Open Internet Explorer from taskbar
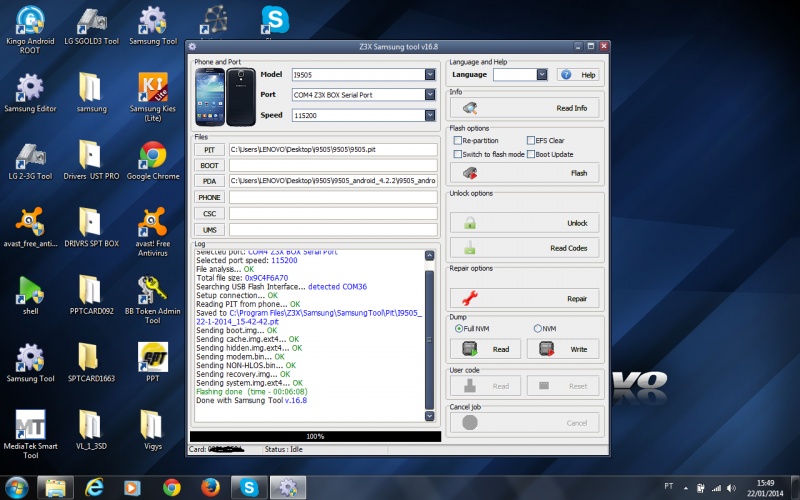Viewport: 800px width, 500px height. pyautogui.click(x=94, y=487)
